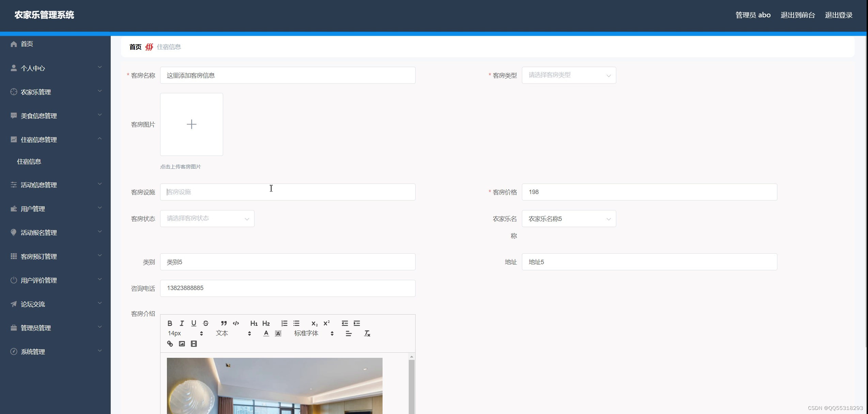
Task: Insert a blockquote in the description editor
Action: 223,323
